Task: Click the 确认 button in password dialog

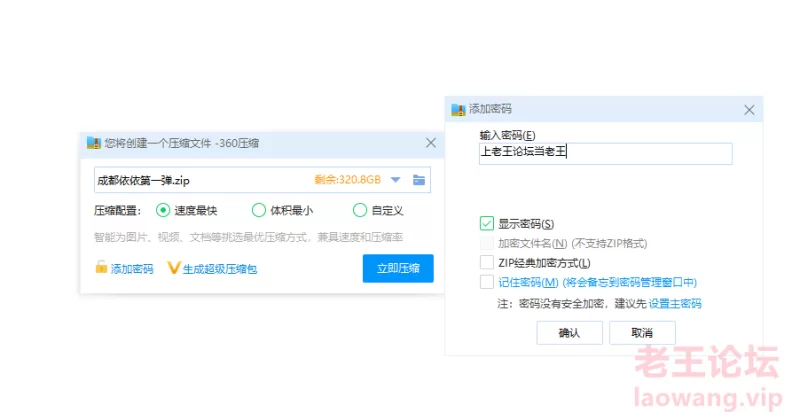Action: point(569,333)
